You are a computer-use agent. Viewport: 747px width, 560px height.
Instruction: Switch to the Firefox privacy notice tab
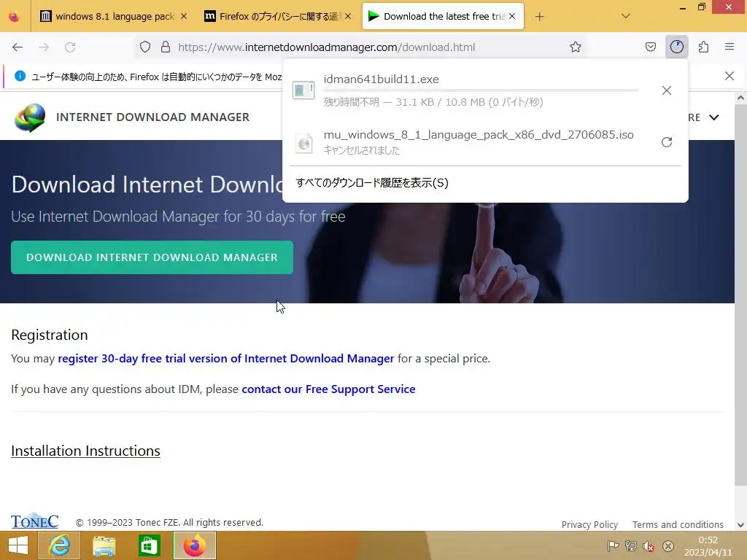(278, 17)
